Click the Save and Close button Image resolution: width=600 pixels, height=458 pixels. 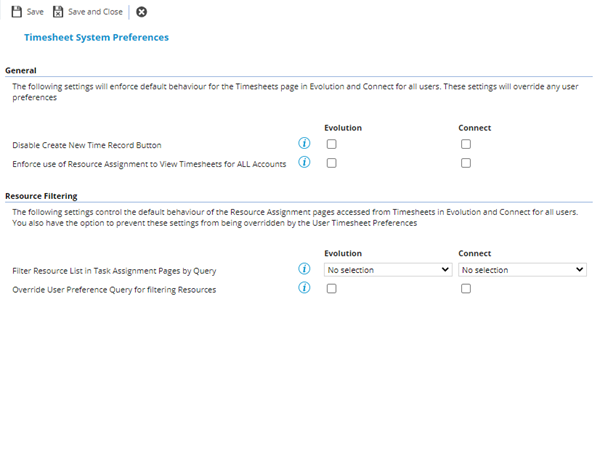88,11
